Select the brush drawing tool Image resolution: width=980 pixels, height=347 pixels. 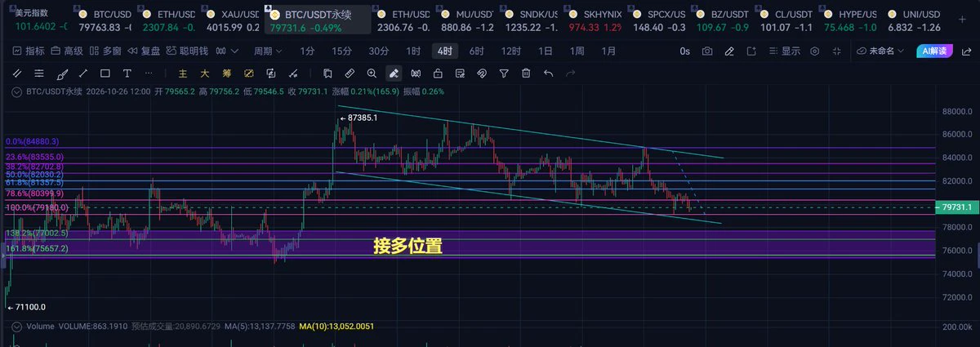61,73
